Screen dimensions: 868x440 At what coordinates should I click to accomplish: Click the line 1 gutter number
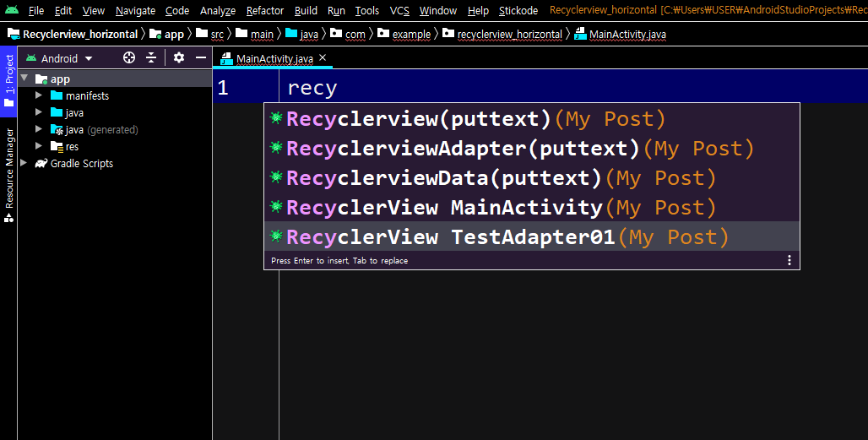click(x=223, y=88)
